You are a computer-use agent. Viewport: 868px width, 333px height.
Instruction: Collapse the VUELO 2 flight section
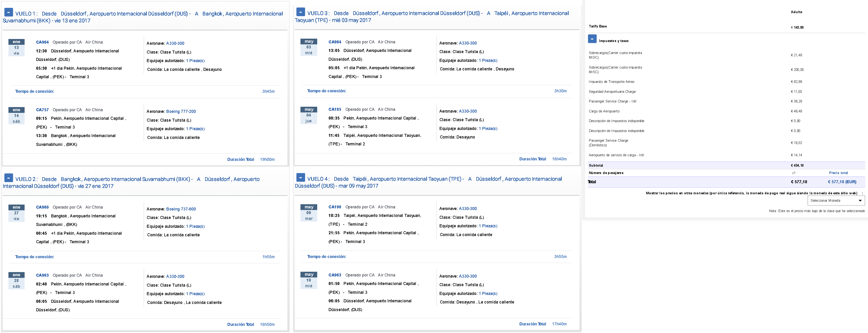point(8,178)
